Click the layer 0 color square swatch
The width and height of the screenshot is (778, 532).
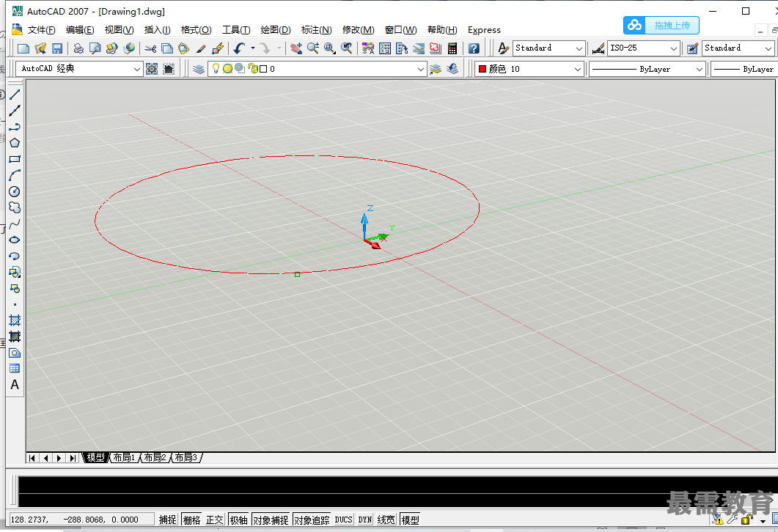[263, 69]
